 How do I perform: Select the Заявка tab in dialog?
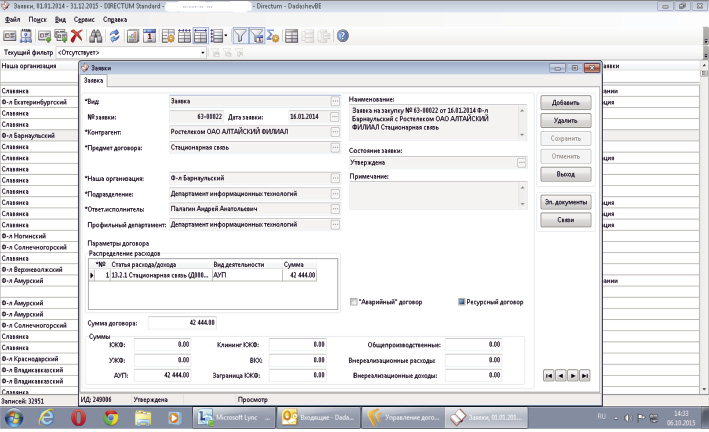tap(94, 81)
